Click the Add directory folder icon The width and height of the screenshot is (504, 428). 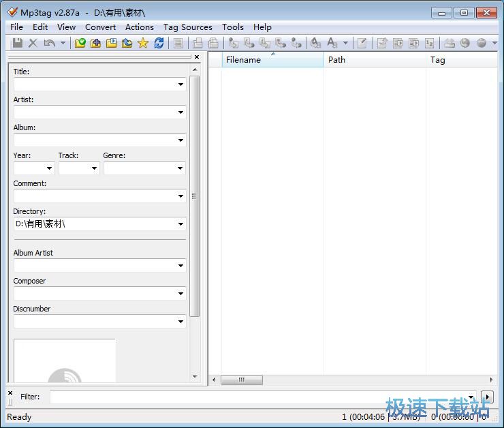pyautogui.click(x=96, y=43)
